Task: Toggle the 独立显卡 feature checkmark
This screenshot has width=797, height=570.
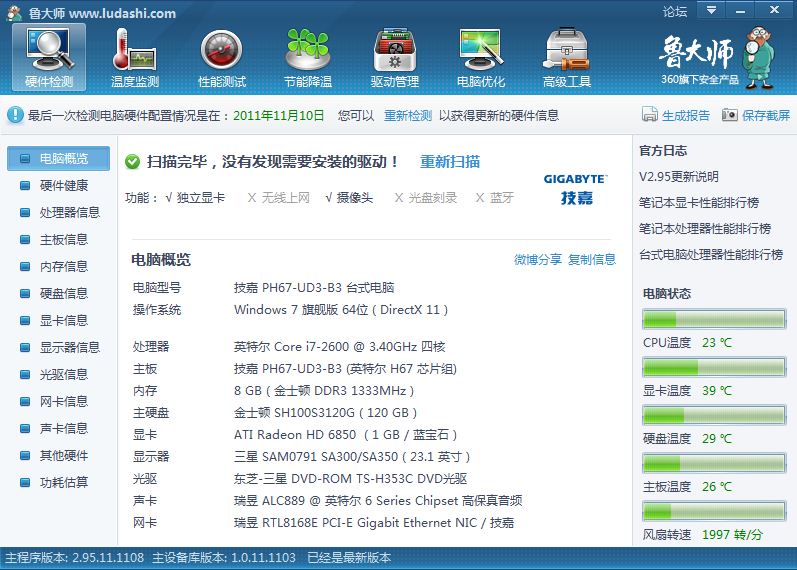Action: coord(170,198)
